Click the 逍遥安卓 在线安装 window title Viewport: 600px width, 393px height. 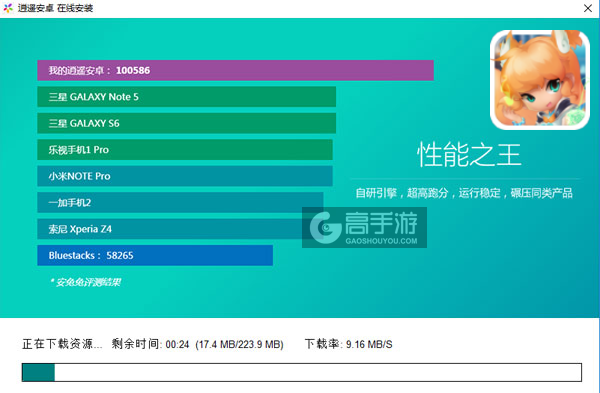pyautogui.click(x=55, y=8)
